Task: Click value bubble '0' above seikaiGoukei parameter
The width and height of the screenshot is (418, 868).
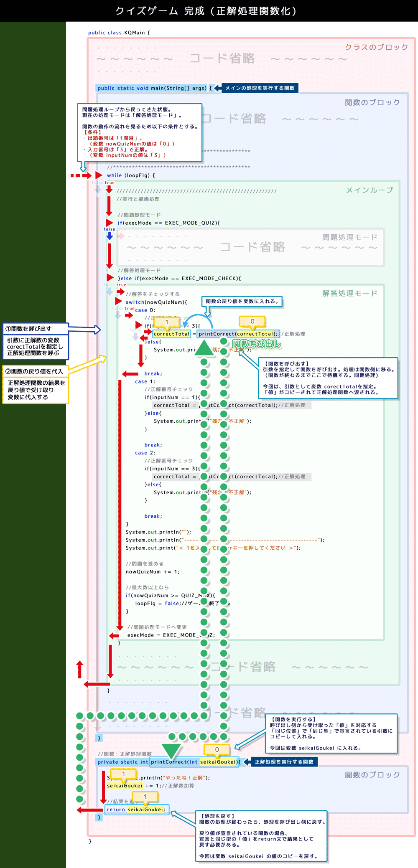Action: tap(217, 750)
